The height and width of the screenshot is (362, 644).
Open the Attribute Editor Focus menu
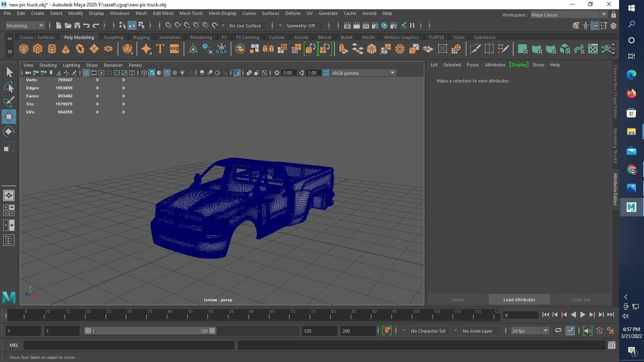point(473,65)
